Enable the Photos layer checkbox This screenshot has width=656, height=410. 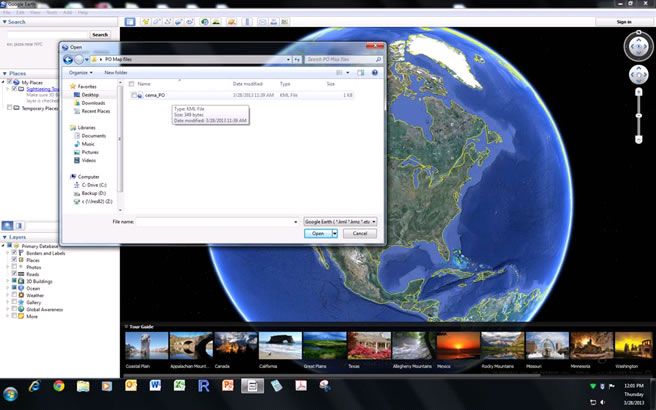pyautogui.click(x=14, y=267)
